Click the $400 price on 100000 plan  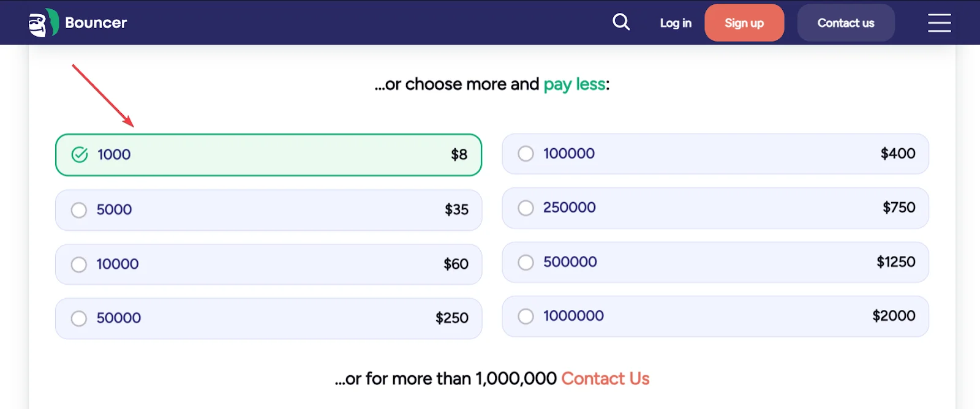click(x=897, y=154)
